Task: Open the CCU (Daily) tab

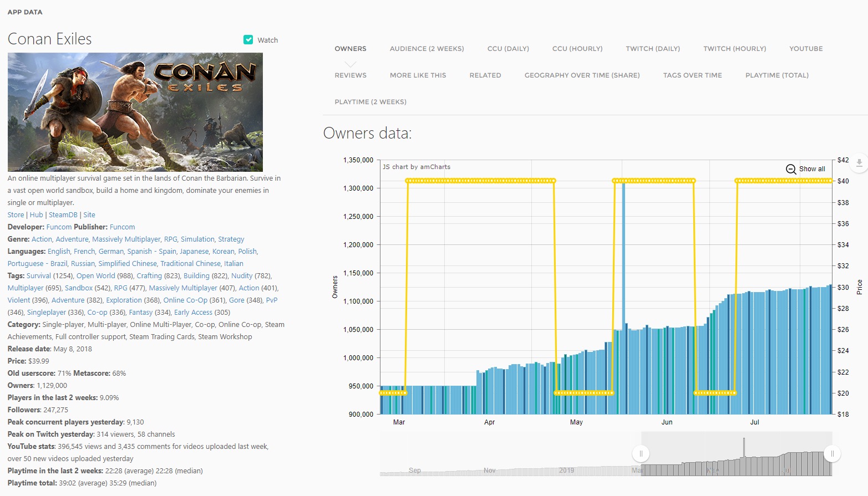Action: click(507, 49)
